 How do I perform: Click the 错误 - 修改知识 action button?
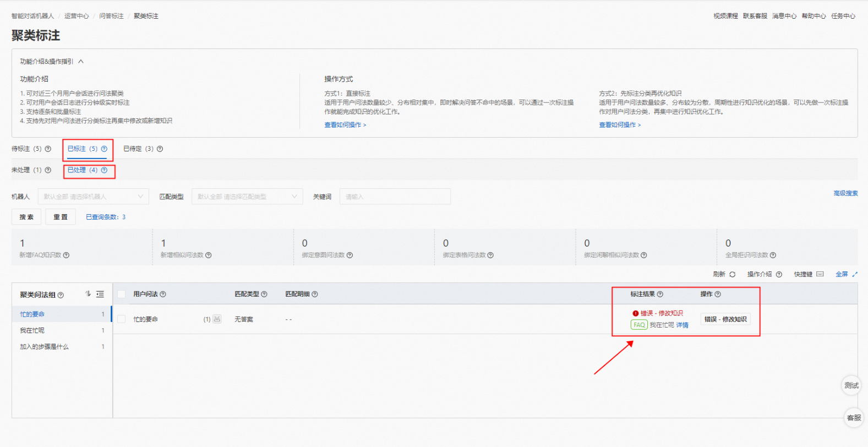click(x=725, y=319)
